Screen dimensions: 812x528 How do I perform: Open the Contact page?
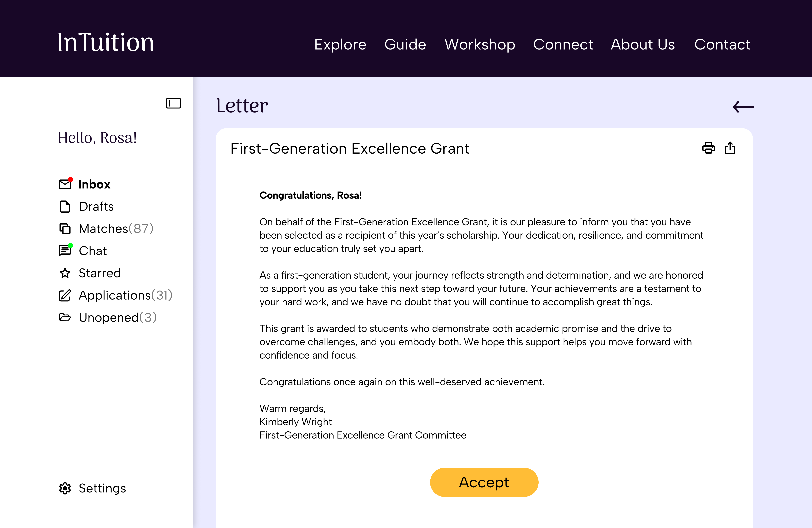tap(722, 44)
